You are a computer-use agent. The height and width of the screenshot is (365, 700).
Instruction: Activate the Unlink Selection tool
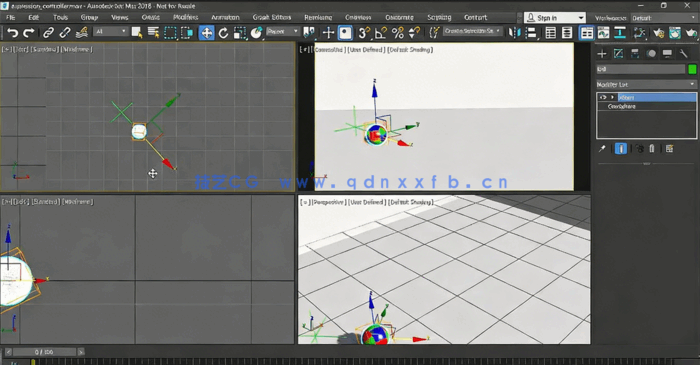[65, 33]
